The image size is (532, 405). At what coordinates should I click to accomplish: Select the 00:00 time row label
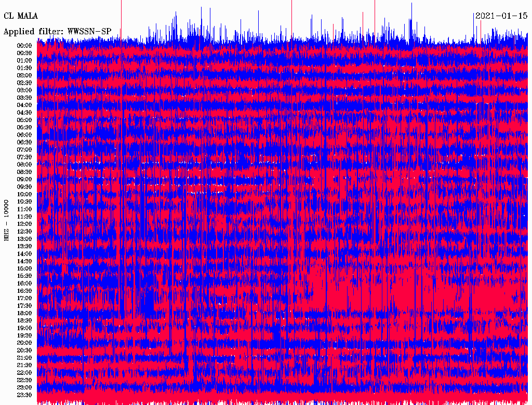pyautogui.click(x=24, y=46)
